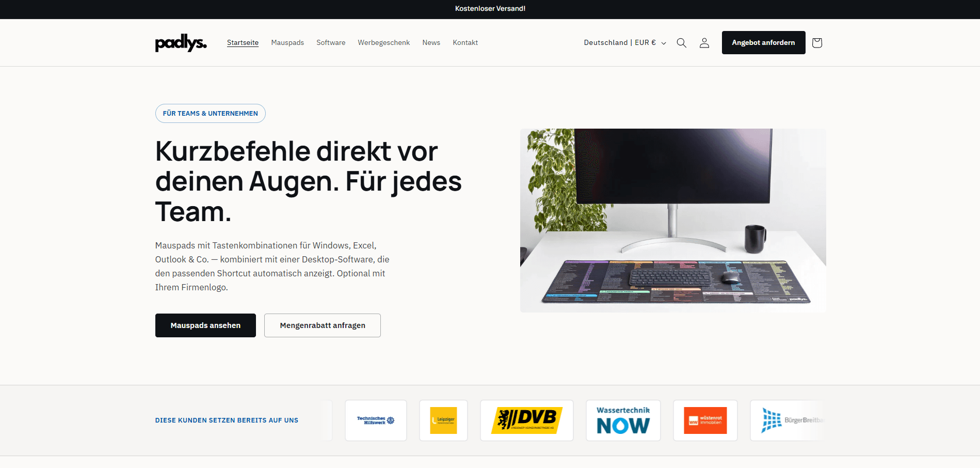Click the BürgerBreitband customer logo
The image size is (980, 468).
click(788, 420)
